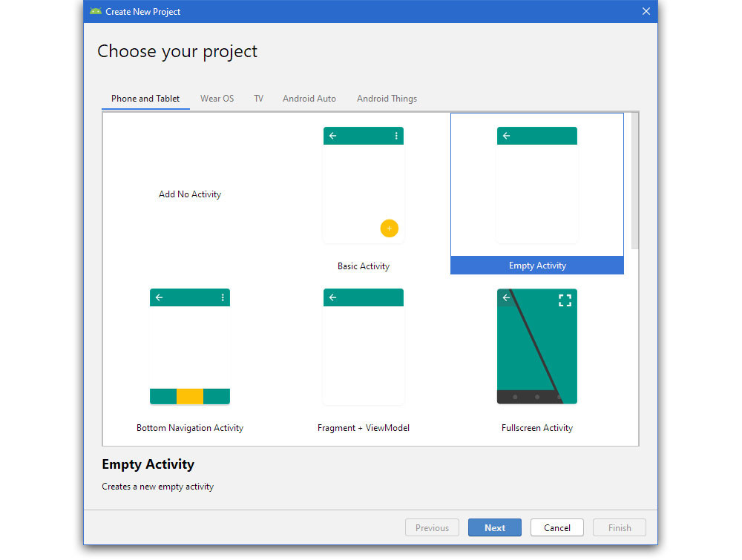This screenshot has width=742, height=560.
Task: Click the back arrow in Basic Activity preview
Action: (x=332, y=136)
